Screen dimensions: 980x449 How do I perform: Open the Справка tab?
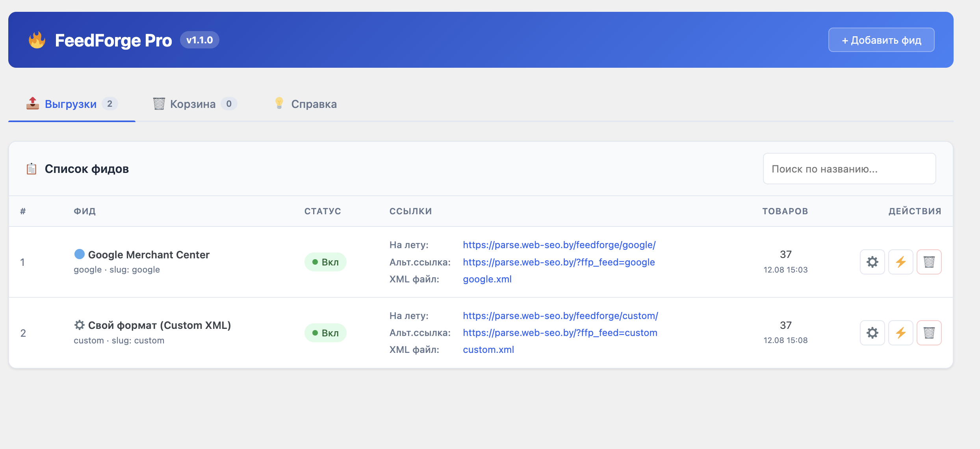(306, 104)
